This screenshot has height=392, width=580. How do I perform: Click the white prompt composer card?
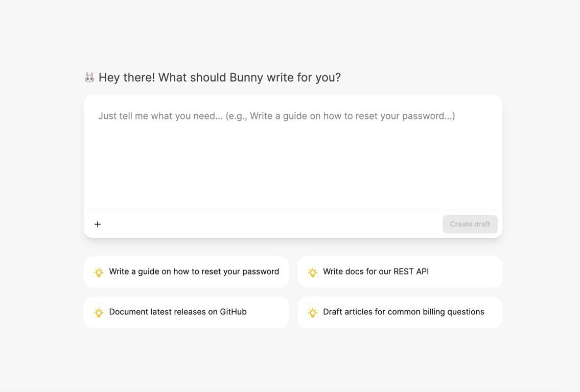[293, 166]
